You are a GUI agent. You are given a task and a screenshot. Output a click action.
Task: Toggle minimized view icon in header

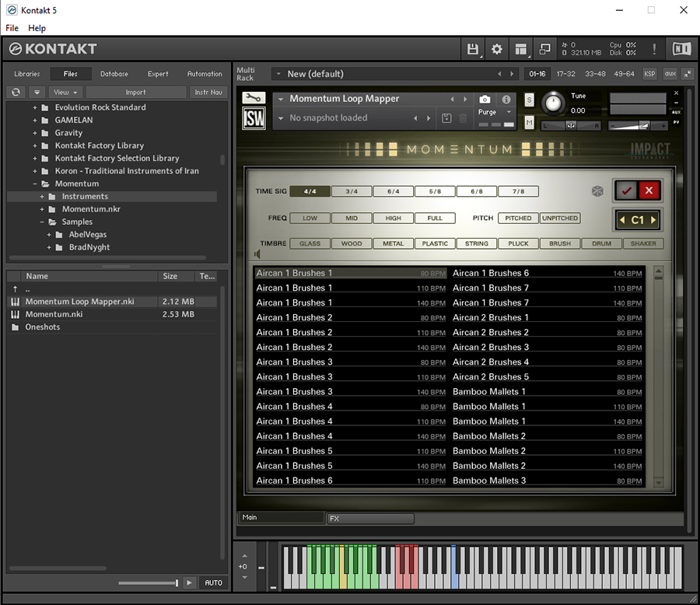tap(544, 49)
